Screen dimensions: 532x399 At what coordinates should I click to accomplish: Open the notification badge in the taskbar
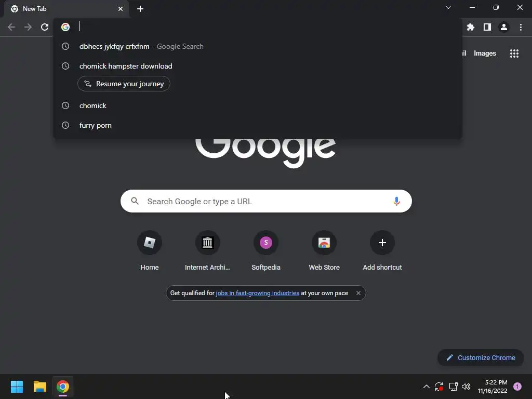[517, 387]
